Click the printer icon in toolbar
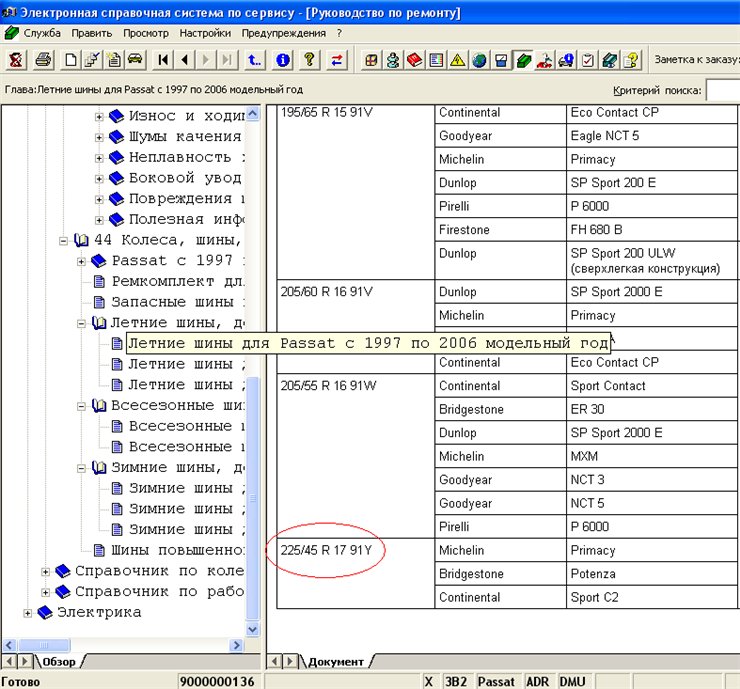The height and width of the screenshot is (689, 740). (x=43, y=60)
